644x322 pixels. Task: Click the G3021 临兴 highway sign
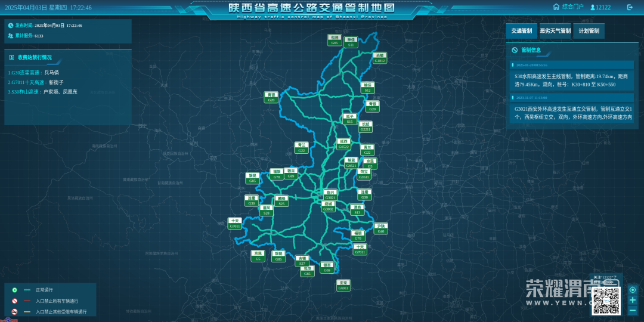coord(330,195)
